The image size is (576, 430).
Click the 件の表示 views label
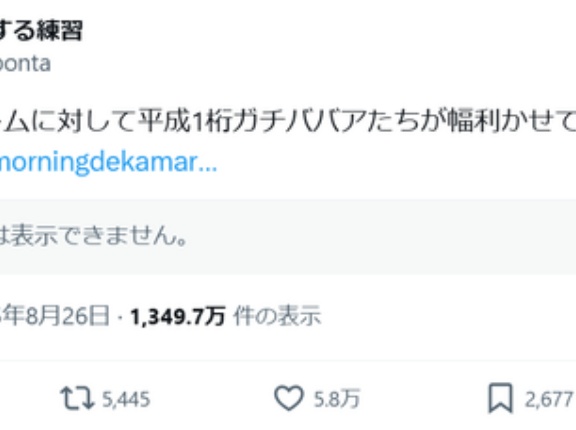[x=277, y=316]
